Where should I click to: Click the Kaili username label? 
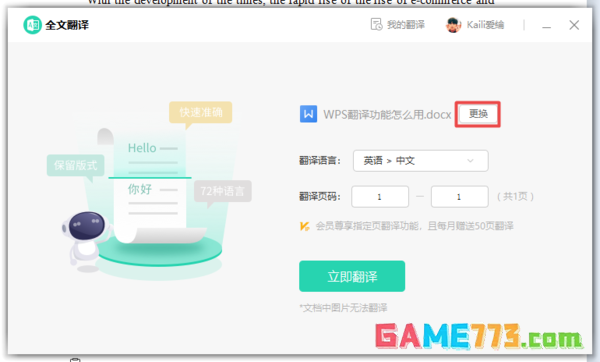point(485,25)
